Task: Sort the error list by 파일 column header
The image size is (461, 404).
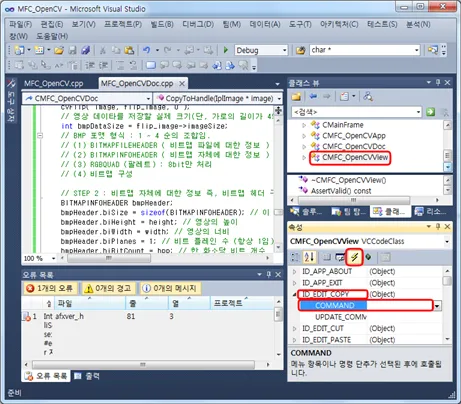Action: tap(90, 303)
